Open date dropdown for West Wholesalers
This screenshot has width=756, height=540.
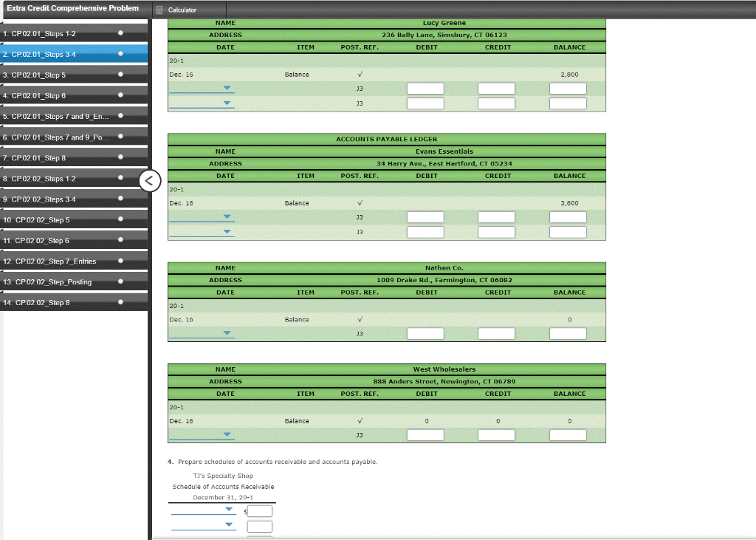tap(202, 435)
